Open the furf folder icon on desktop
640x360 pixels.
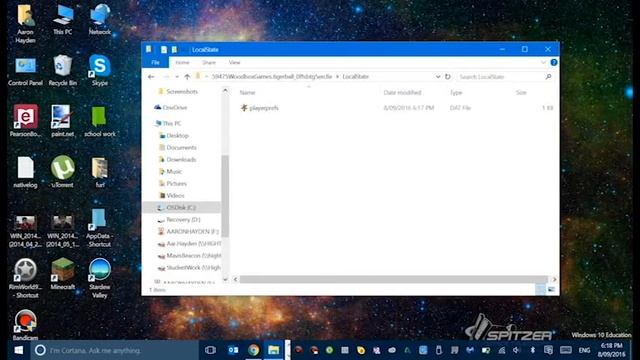(x=100, y=172)
